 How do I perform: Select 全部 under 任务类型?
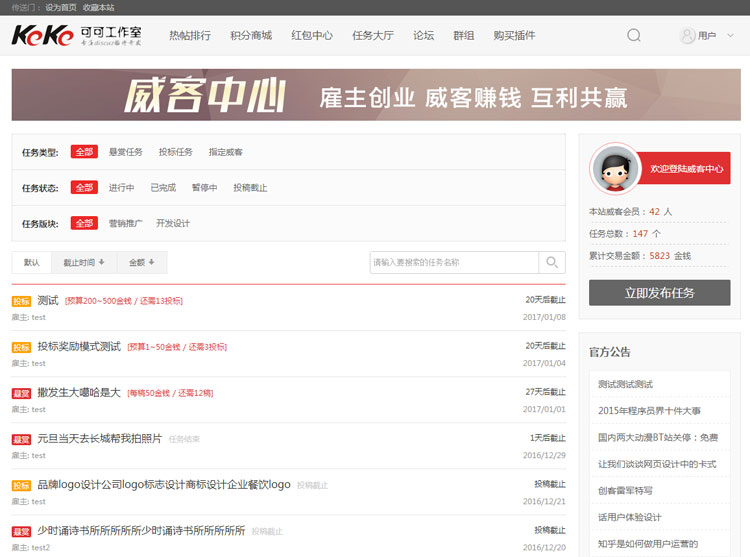84,152
